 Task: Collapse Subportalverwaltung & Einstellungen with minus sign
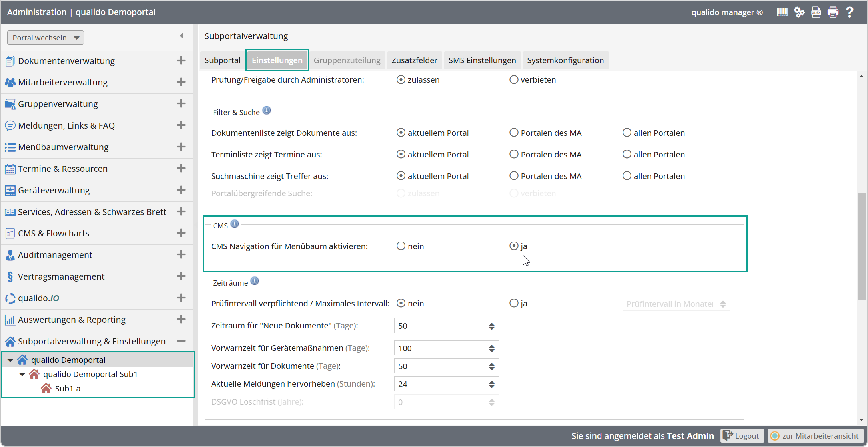(181, 341)
